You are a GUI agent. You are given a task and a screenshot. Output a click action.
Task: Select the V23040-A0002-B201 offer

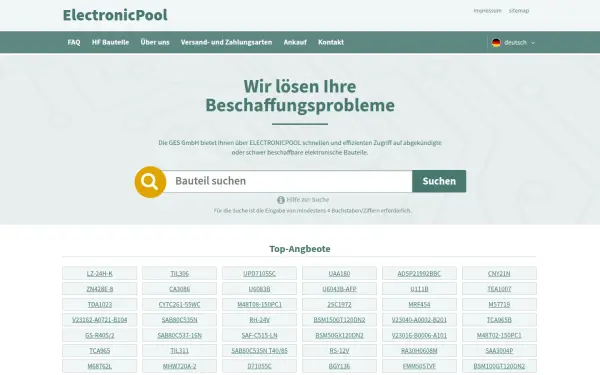(x=419, y=320)
